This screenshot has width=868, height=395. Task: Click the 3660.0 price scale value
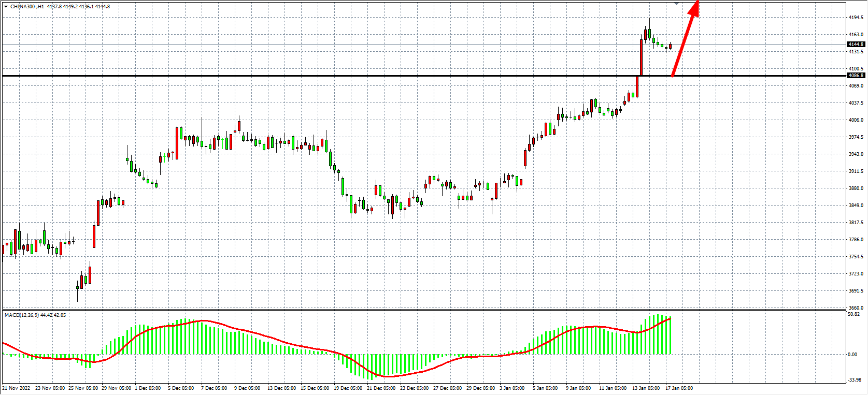(x=856, y=308)
